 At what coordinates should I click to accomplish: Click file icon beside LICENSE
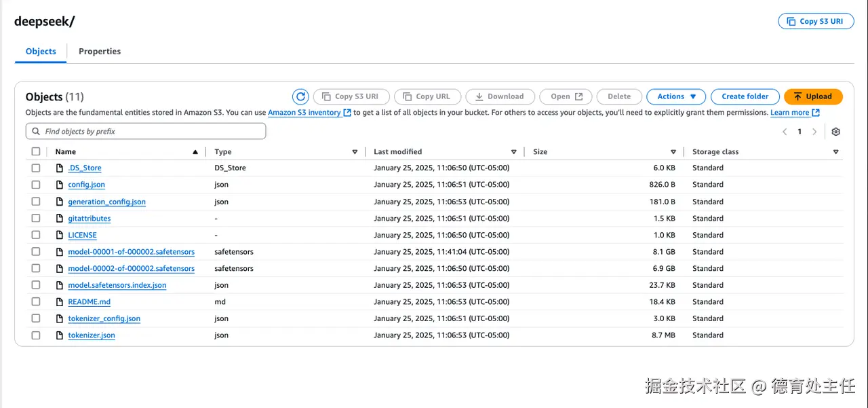[x=60, y=235]
